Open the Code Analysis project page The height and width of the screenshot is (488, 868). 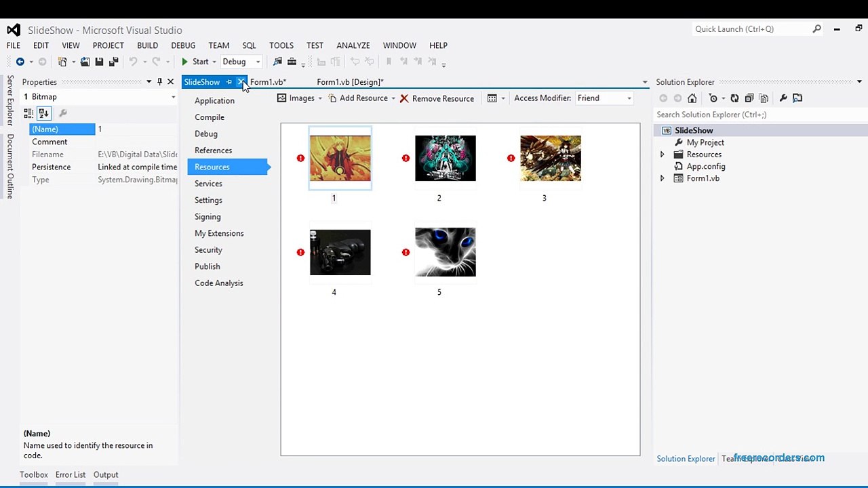pyautogui.click(x=218, y=283)
